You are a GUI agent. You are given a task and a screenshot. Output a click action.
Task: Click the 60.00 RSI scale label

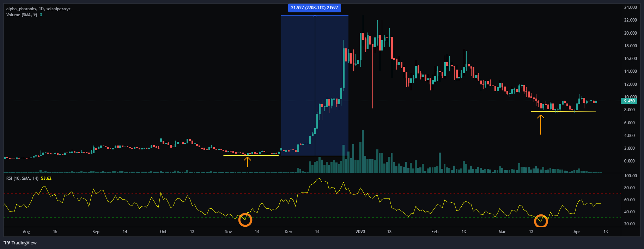pyautogui.click(x=629, y=200)
